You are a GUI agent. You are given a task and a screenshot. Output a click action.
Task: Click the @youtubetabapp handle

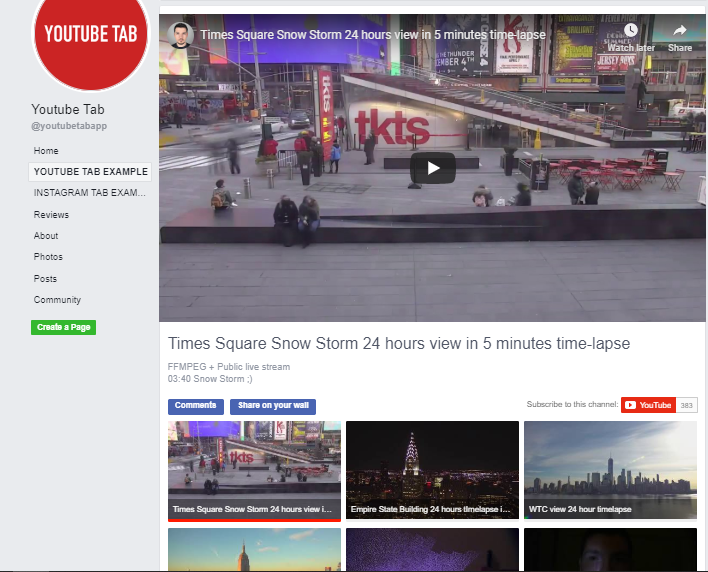click(69, 126)
